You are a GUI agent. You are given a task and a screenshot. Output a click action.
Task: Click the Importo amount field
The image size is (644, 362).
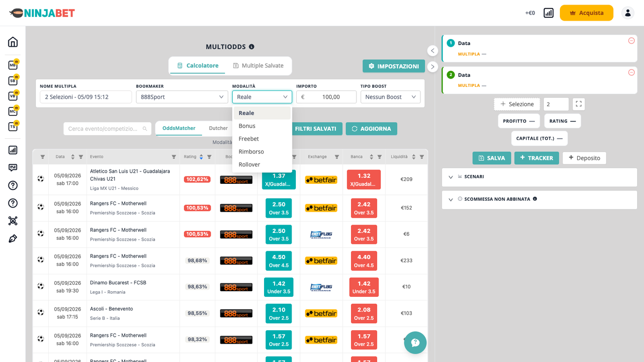click(327, 97)
